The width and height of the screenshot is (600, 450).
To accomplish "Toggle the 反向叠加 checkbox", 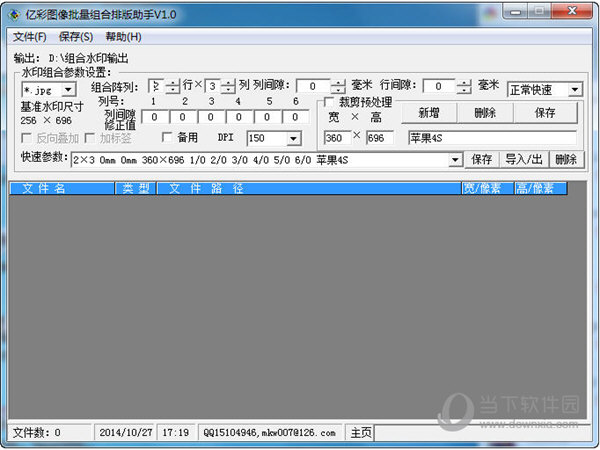I will (26, 138).
